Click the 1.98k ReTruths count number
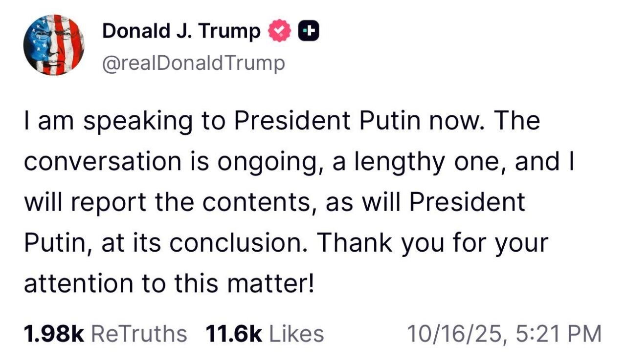626x364 pixels. [x=54, y=334]
